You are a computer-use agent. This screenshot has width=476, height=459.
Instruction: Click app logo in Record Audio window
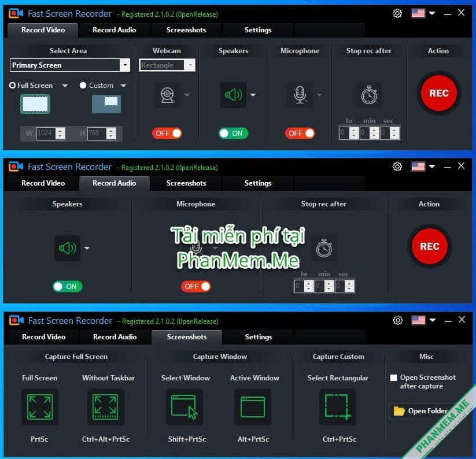coord(16,166)
